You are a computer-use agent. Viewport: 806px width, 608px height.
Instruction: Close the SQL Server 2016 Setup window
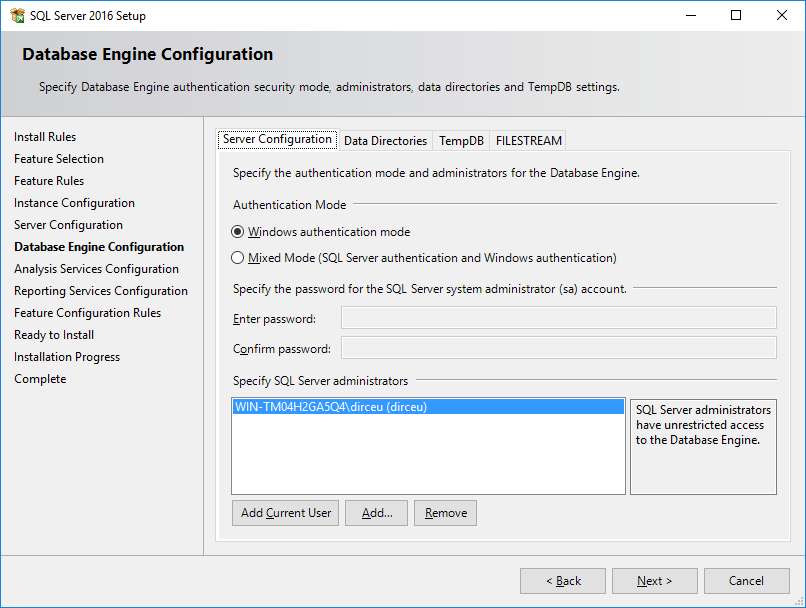click(x=782, y=15)
